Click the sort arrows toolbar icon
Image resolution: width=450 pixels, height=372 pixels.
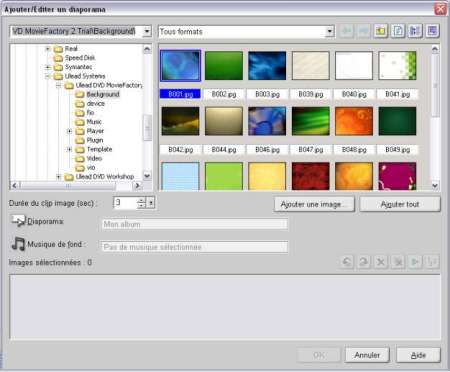pos(415,31)
